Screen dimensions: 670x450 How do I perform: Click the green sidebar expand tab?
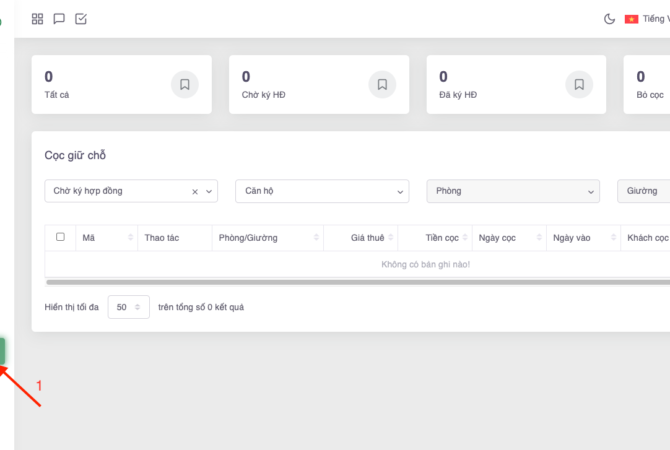pos(3,351)
